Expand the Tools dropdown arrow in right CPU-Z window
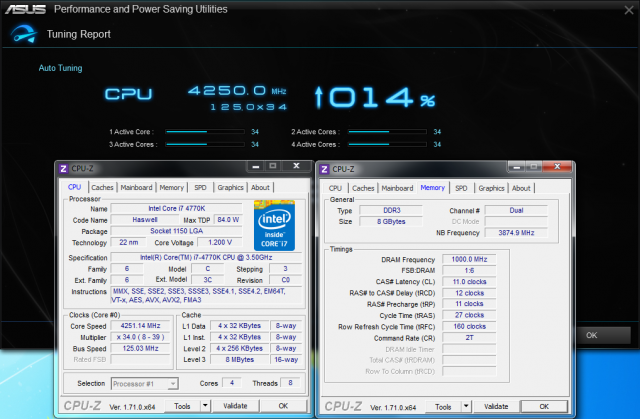Image resolution: width=640 pixels, height=419 pixels. (x=466, y=407)
